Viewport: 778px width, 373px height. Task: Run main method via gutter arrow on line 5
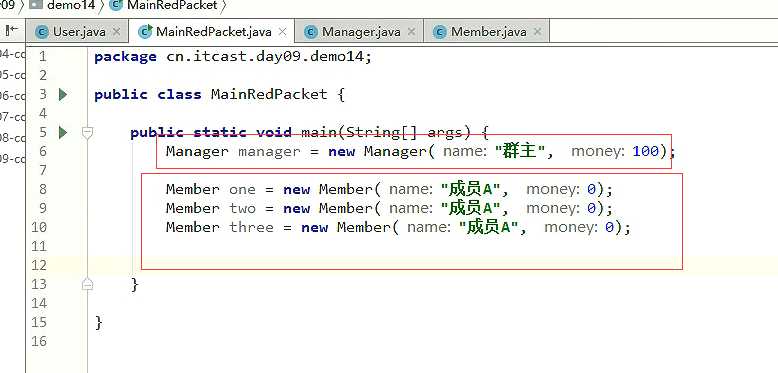coord(63,132)
